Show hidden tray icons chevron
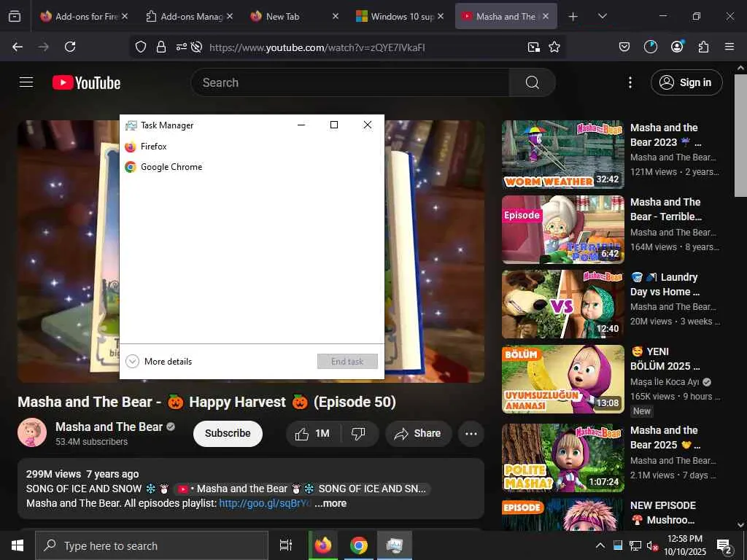747x560 pixels. click(600, 545)
